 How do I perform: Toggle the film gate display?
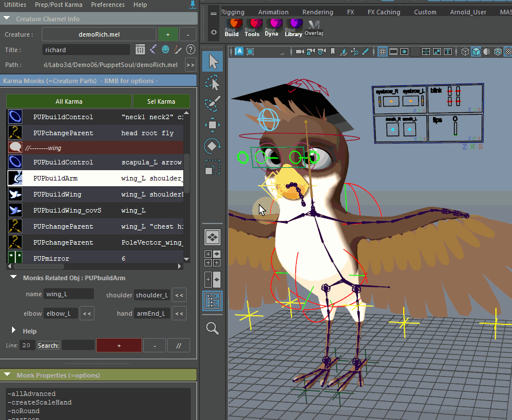click(393, 52)
